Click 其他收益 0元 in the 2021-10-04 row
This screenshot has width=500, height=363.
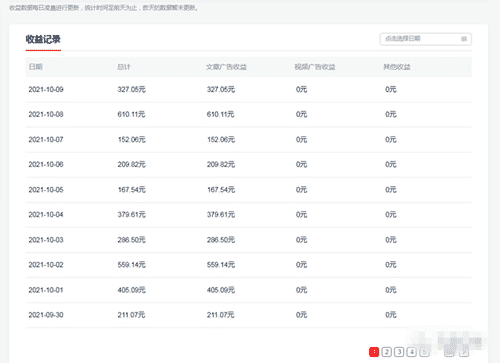click(x=391, y=214)
